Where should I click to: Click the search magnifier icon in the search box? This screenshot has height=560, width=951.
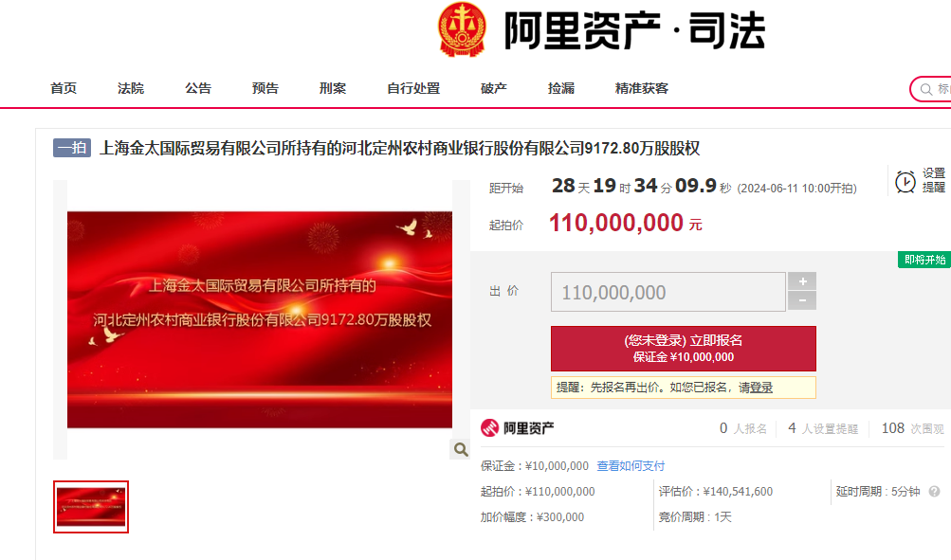(x=926, y=90)
